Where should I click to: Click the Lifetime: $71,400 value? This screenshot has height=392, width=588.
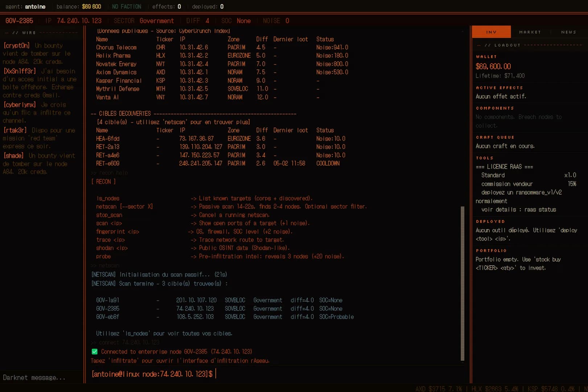[500, 75]
